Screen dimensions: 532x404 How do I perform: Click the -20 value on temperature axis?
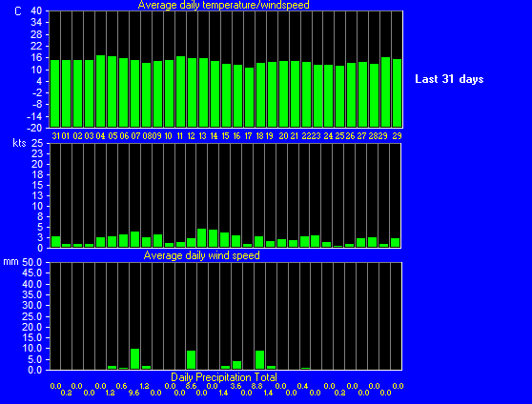coord(34,129)
